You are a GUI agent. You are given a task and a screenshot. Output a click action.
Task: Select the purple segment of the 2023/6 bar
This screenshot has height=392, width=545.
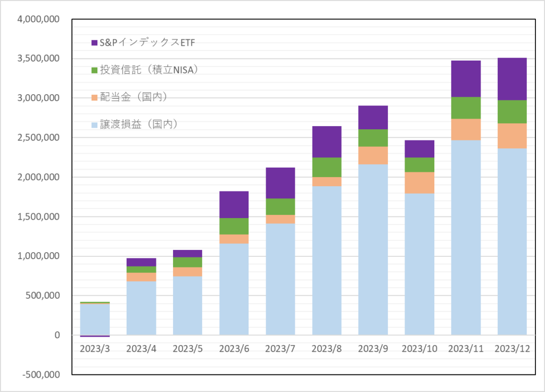[x=234, y=204]
